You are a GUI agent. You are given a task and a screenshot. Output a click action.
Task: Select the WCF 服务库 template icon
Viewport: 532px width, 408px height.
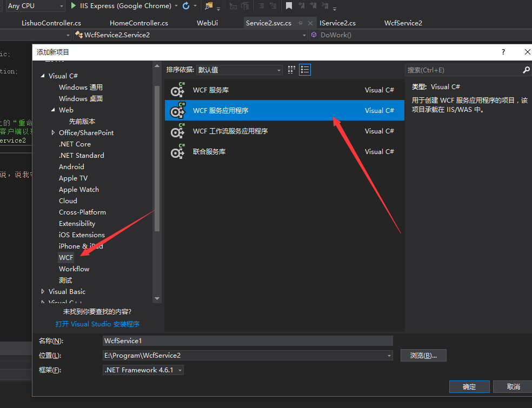(x=177, y=90)
